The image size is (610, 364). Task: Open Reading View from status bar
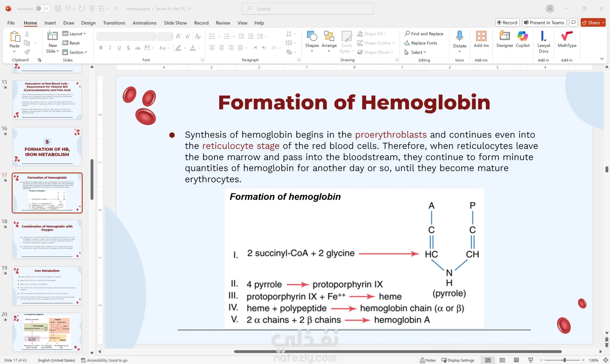[x=516, y=360]
